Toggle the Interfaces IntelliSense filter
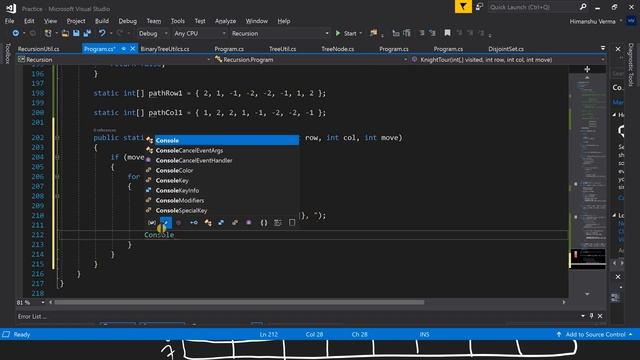The height and width of the screenshot is (360, 640). pyautogui.click(x=193, y=222)
